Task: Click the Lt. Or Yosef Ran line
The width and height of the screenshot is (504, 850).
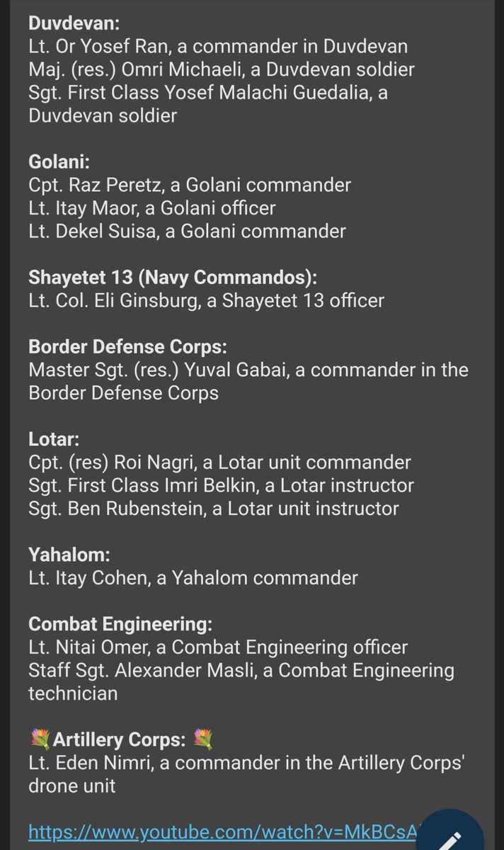Action: point(218,46)
